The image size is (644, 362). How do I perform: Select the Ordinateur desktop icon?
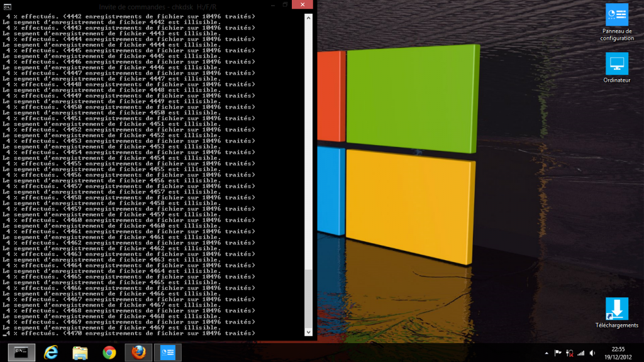pyautogui.click(x=617, y=68)
